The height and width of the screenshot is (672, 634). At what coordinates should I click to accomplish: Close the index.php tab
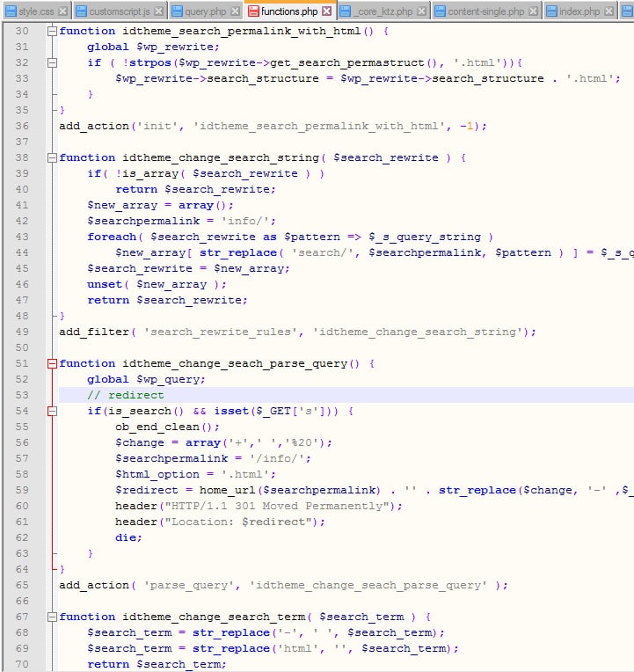[608, 11]
